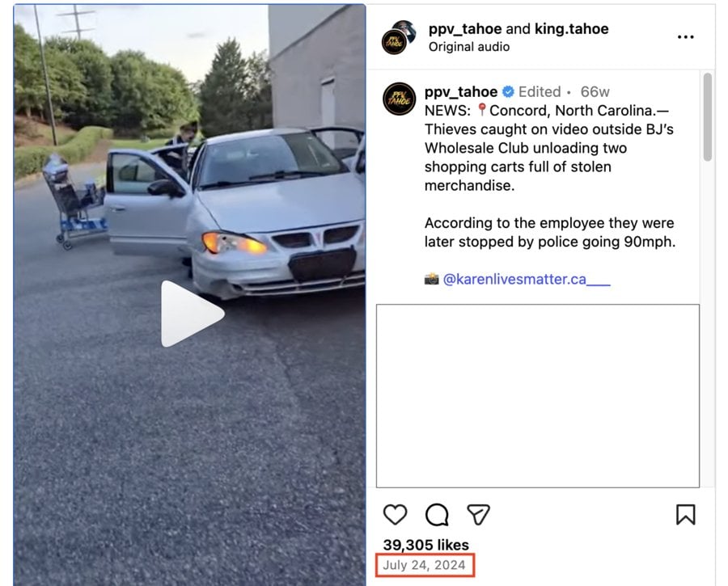Save the post with the bookmark icon
The width and height of the screenshot is (728, 586).
coord(685,514)
